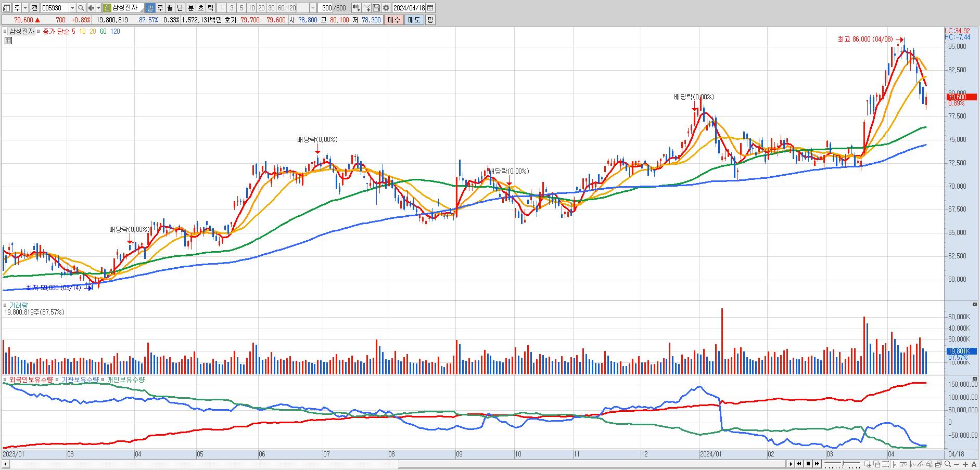980x470 pixels.
Task: Select the 일 daily period button
Action: [150, 8]
